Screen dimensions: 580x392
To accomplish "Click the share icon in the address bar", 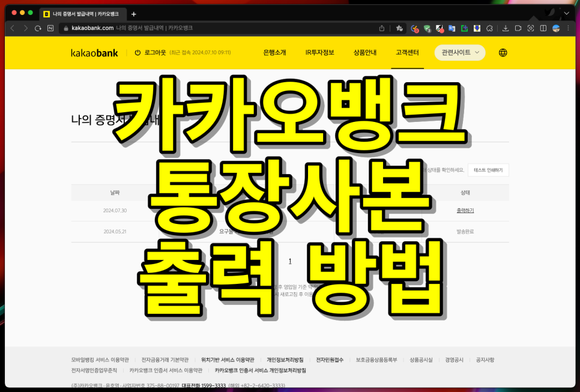I will 382,28.
